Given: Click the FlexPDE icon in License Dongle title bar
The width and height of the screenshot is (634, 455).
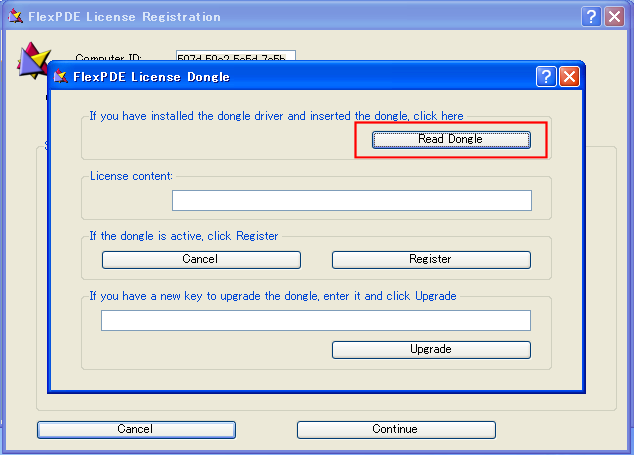Looking at the screenshot, I should 61,77.
